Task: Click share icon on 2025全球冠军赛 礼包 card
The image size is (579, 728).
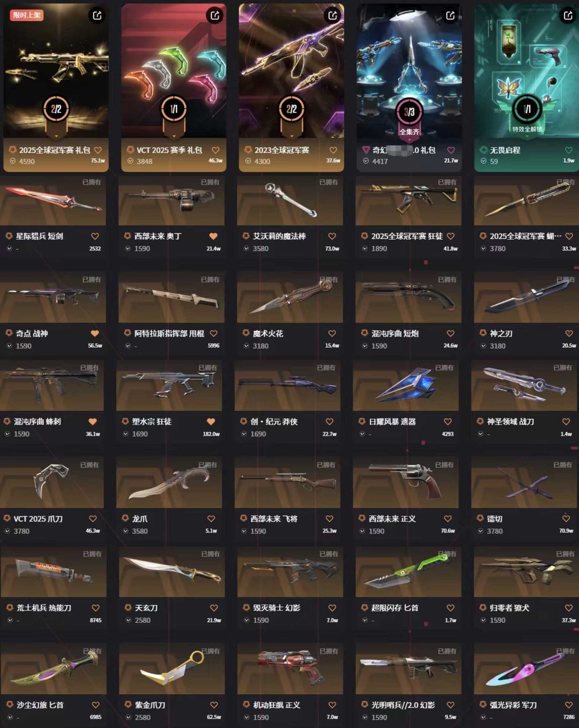Action: point(97,16)
